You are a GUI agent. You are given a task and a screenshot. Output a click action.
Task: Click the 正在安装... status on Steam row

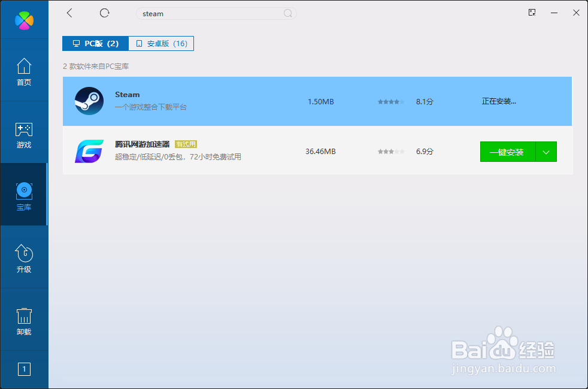[x=499, y=101]
